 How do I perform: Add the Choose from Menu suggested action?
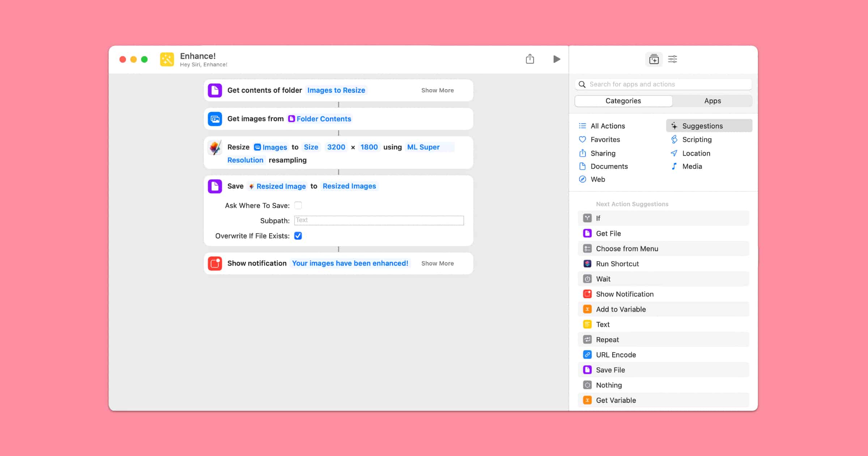(x=627, y=249)
